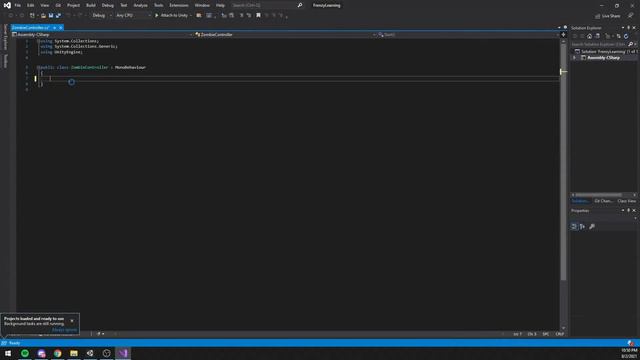This screenshot has width=640, height=360.
Task: Click the Always ignore link in notification
Action: click(x=64, y=330)
